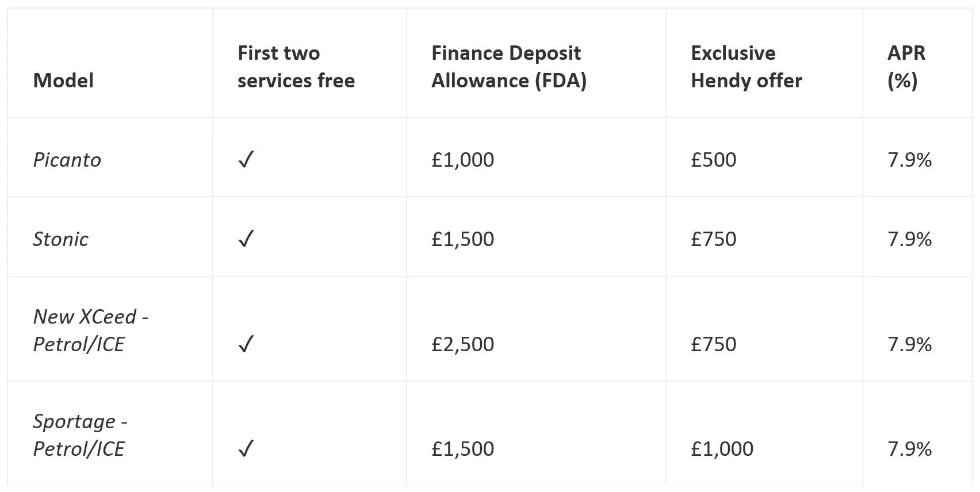Click the First two services free header
The image size is (980, 492).
coord(296,67)
